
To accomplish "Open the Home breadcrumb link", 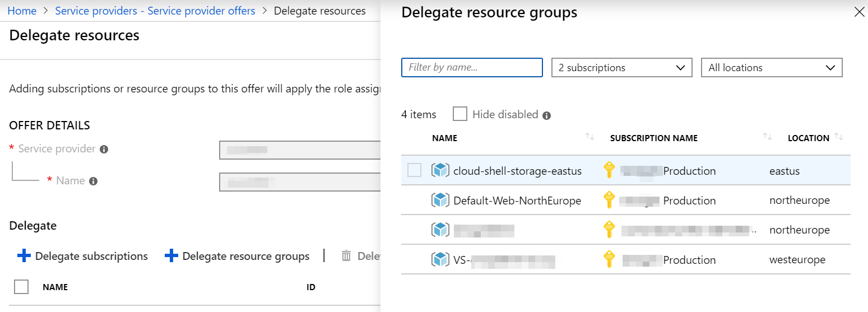I will tap(22, 11).
